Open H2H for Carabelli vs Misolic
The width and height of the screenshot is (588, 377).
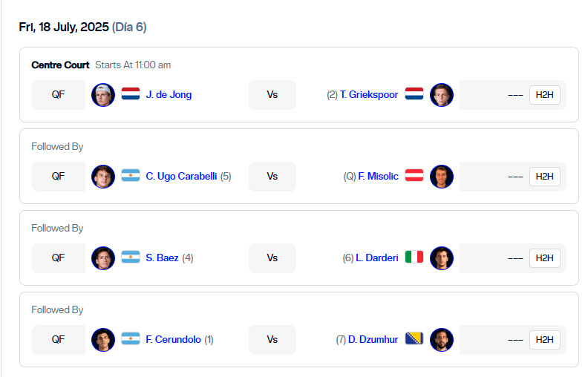pyautogui.click(x=544, y=177)
